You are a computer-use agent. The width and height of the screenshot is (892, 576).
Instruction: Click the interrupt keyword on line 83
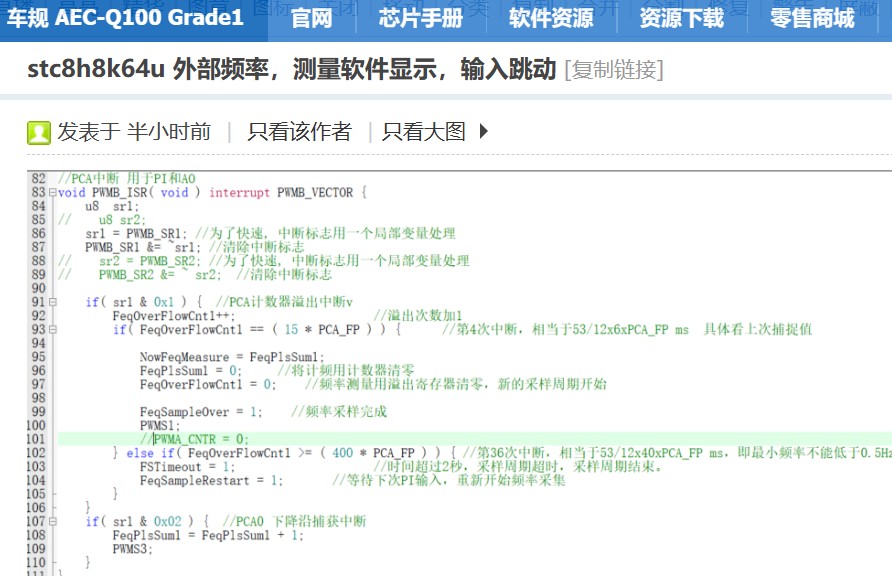(239, 193)
